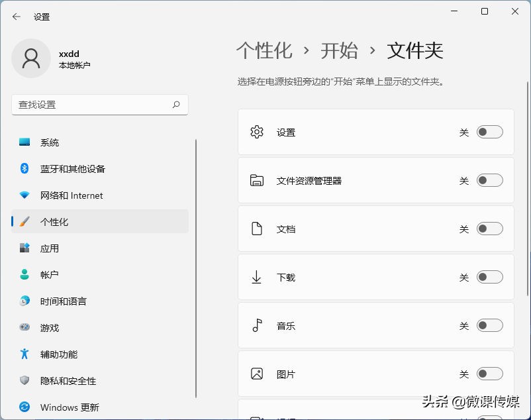Click the main content scrollbar on the right edge

coord(528,188)
